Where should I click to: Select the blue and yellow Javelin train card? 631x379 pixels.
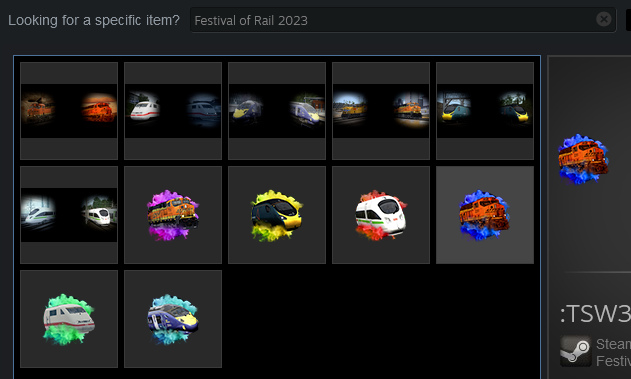tap(277, 111)
